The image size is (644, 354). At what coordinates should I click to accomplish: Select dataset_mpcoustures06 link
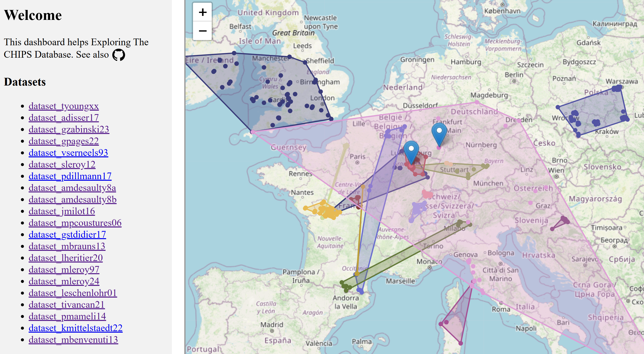(x=75, y=223)
